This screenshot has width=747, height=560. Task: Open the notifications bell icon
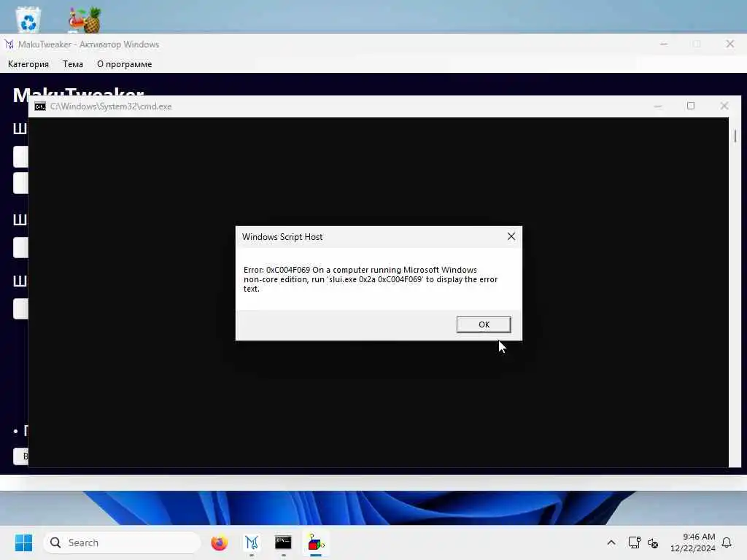coord(727,542)
